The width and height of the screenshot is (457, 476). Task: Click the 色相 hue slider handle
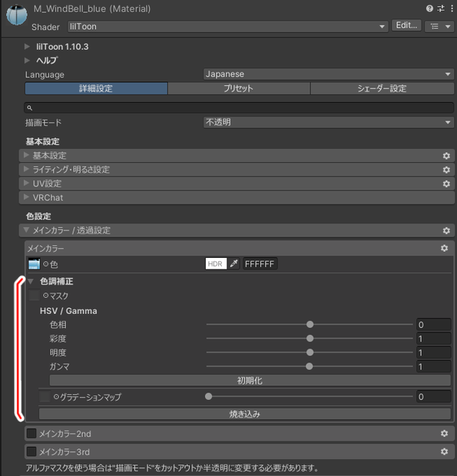[x=310, y=325]
